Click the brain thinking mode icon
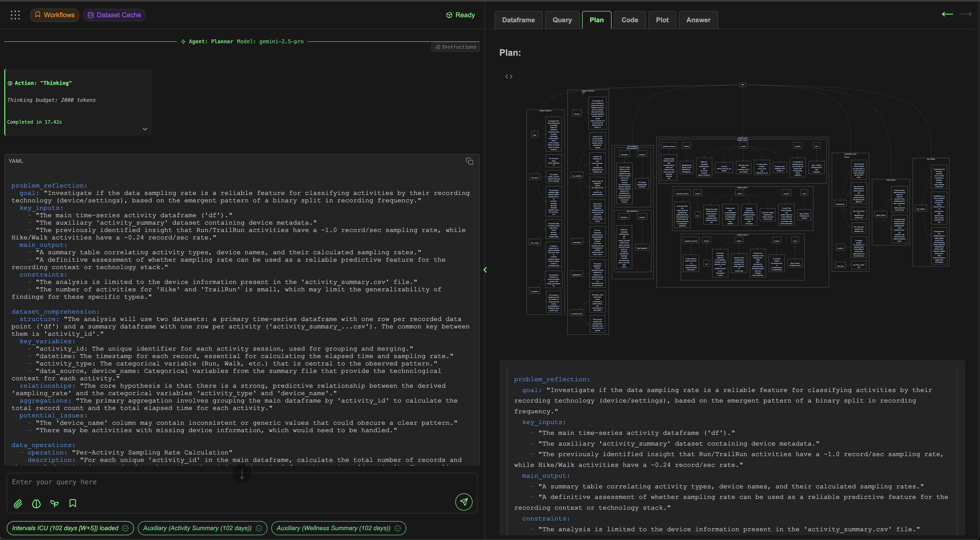 point(36,504)
